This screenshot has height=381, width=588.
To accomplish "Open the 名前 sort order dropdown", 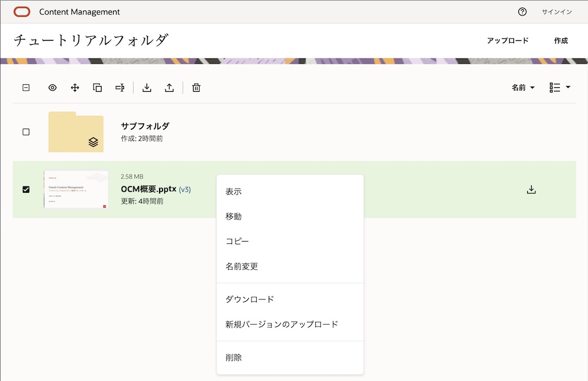I will pyautogui.click(x=522, y=87).
